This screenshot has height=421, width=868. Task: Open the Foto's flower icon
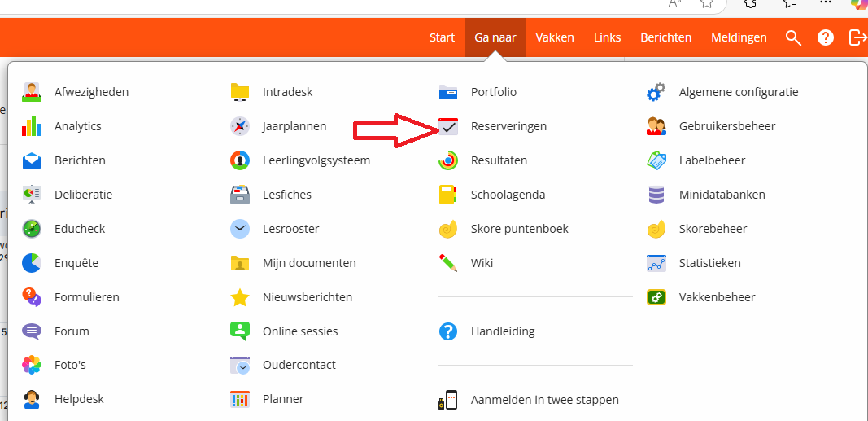(x=32, y=365)
